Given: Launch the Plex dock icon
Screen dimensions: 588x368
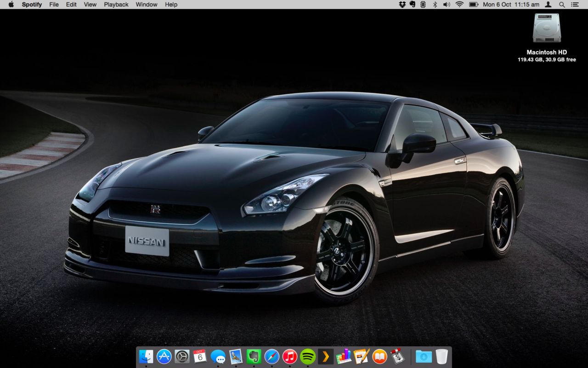Looking at the screenshot, I should (x=326, y=356).
